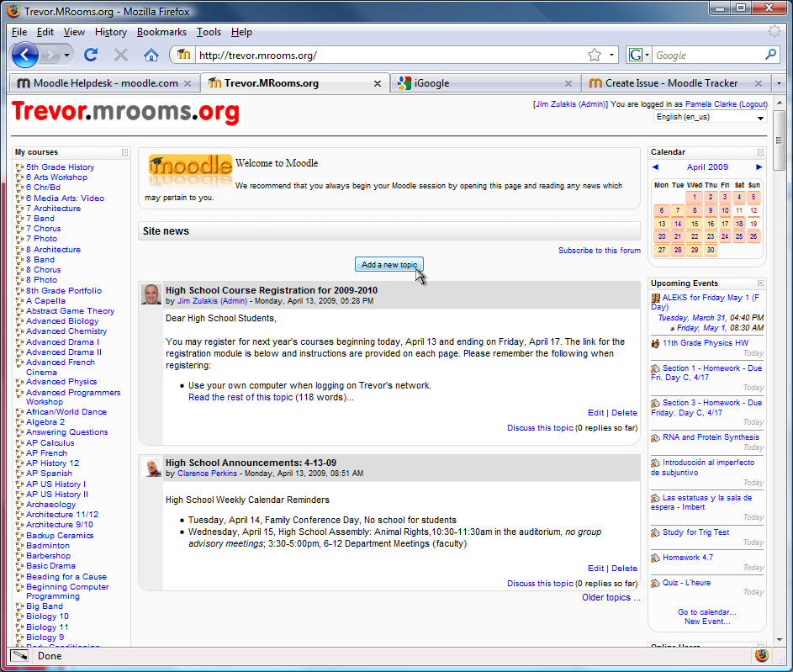Click the Quiz - L'heure event icon
793x672 pixels.
pyautogui.click(x=655, y=583)
